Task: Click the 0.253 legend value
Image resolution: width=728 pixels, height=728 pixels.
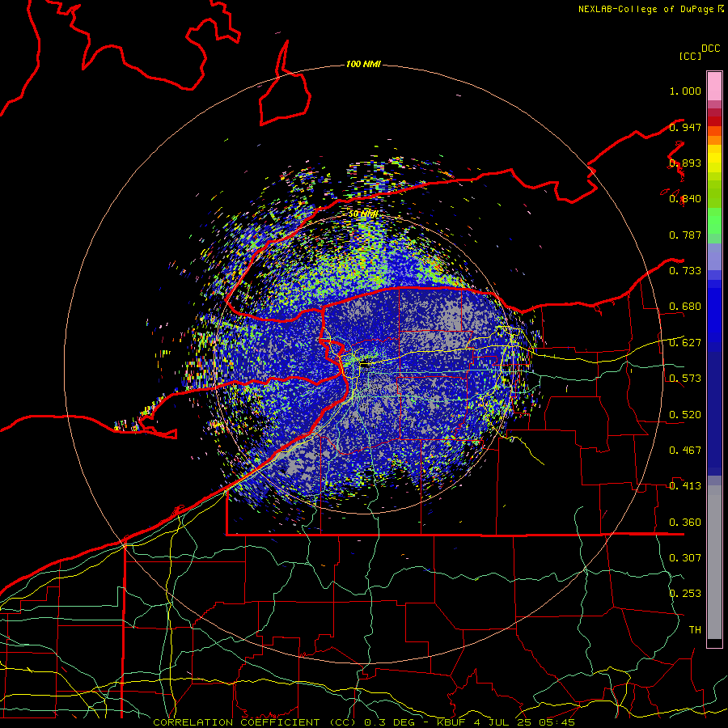Action: [x=685, y=594]
